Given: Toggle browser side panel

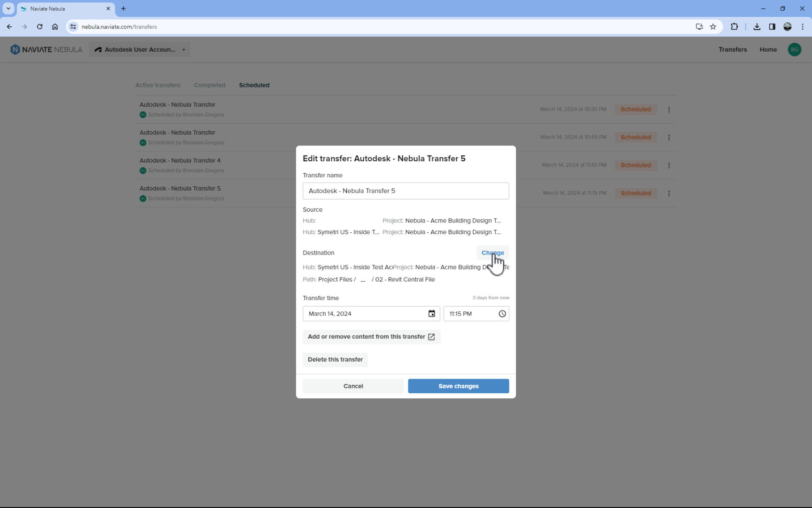Looking at the screenshot, I should 772,27.
